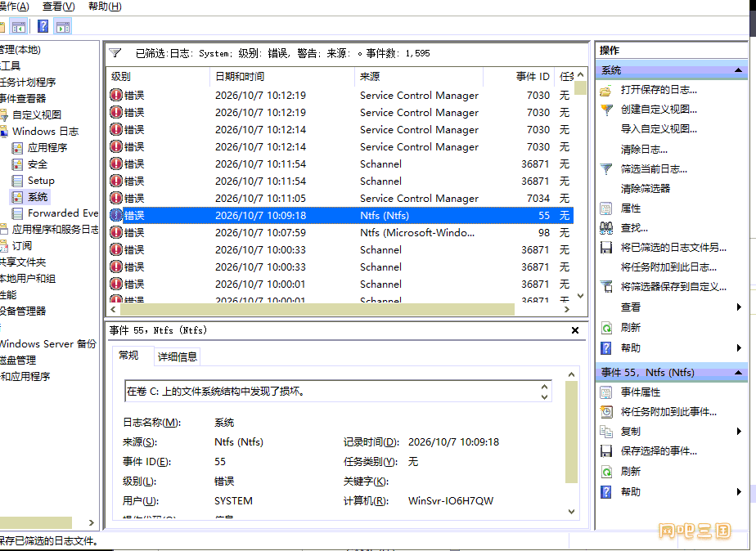Click the create custom view funnel icon
The width and height of the screenshot is (756, 551).
pyautogui.click(x=606, y=110)
